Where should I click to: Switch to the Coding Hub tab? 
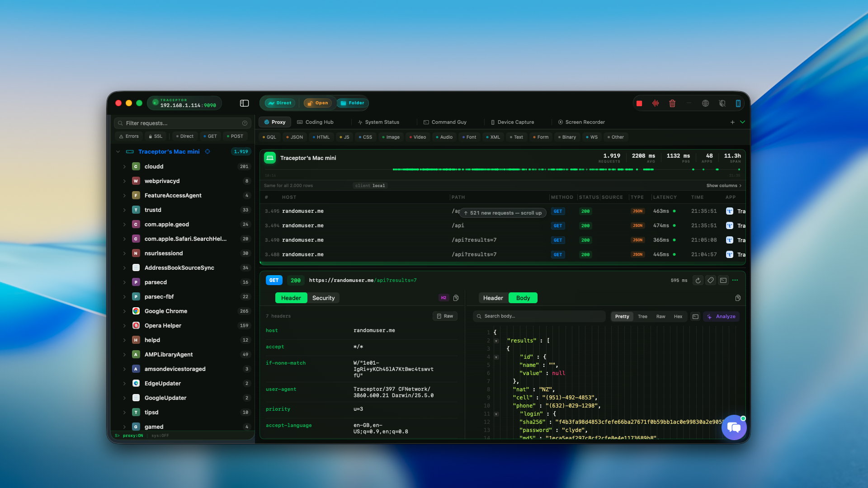coord(315,122)
